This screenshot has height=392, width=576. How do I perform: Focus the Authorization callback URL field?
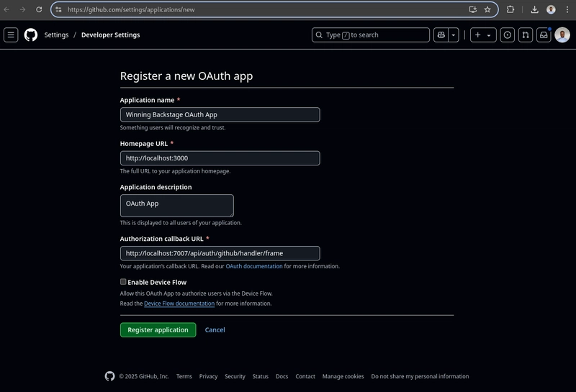point(220,253)
